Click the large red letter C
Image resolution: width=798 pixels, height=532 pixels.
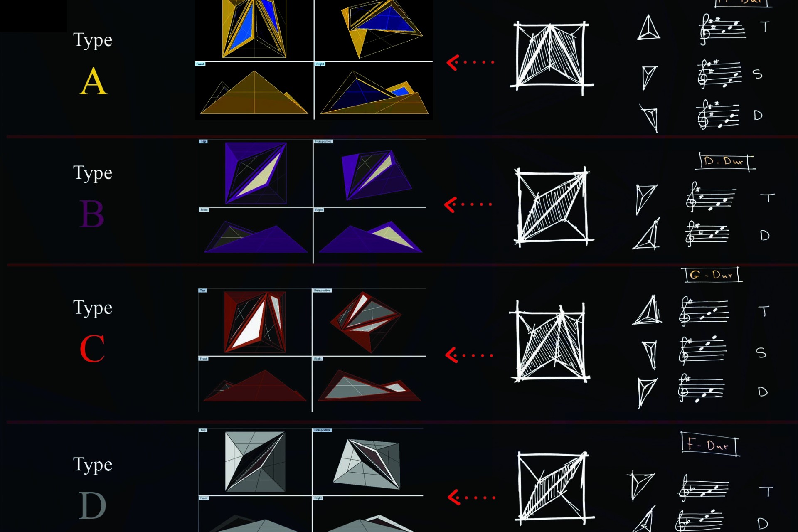coord(92,348)
